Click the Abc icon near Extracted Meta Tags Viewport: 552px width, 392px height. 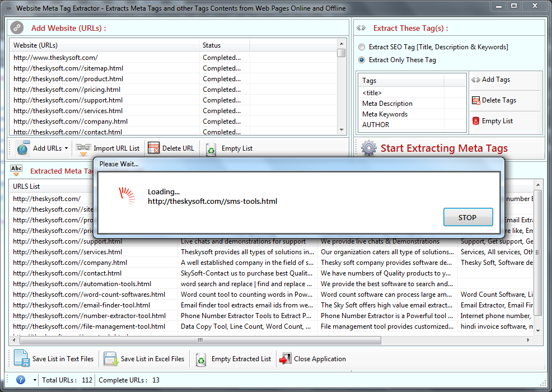pyautogui.click(x=16, y=170)
